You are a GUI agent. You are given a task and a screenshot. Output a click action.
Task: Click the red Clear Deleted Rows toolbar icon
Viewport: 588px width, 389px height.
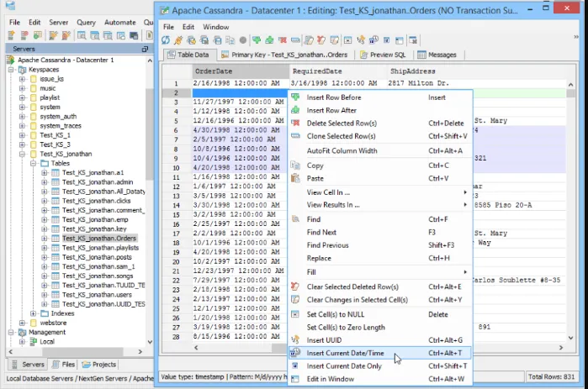321,40
